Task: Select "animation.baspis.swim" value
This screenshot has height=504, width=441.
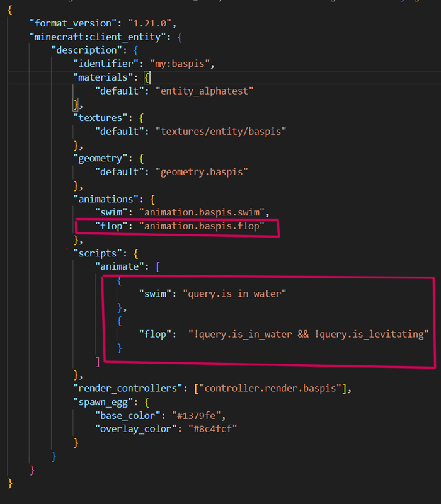Action: point(202,212)
